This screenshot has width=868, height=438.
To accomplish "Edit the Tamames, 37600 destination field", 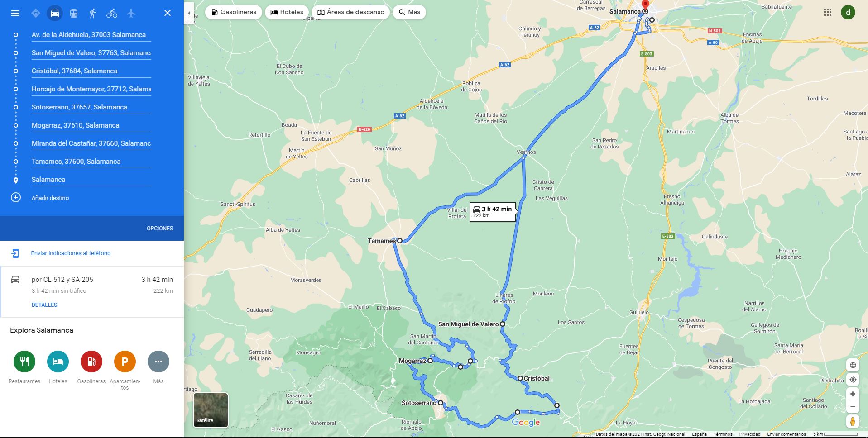I will 91,162.
